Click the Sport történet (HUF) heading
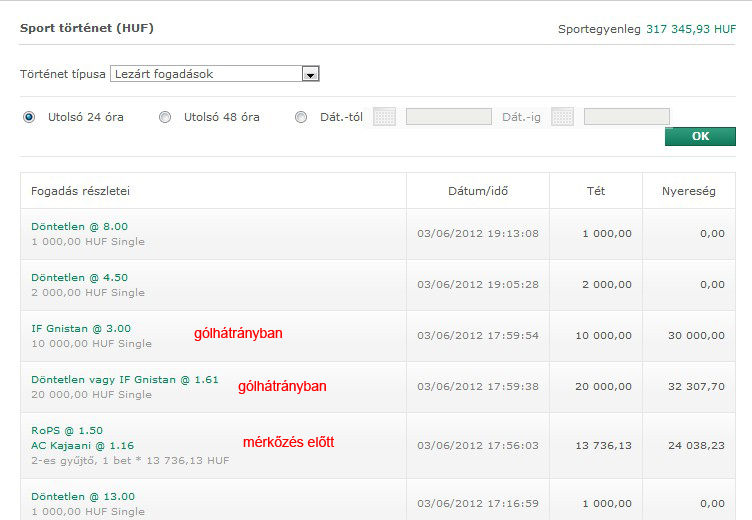752x520 pixels. (87, 28)
